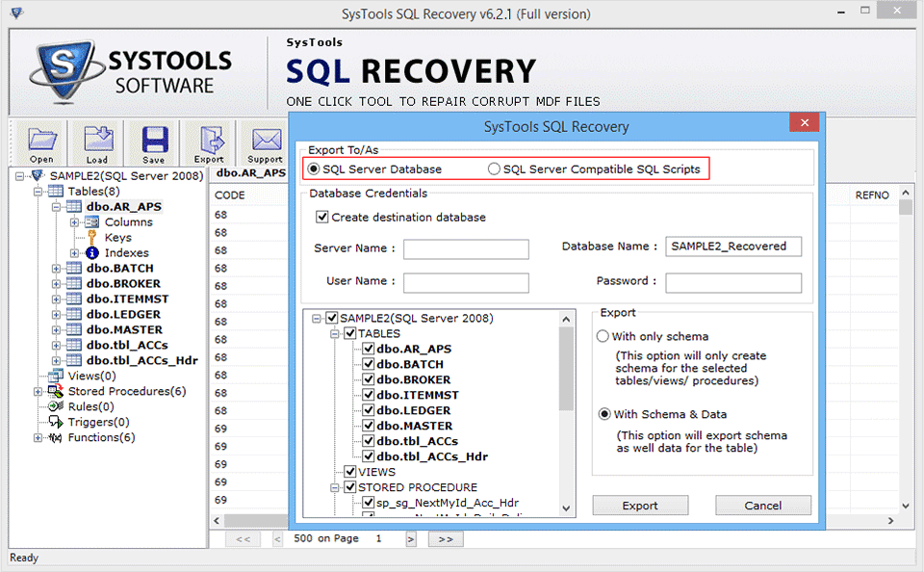This screenshot has height=572, width=924.
Task: Click the Support envelope icon
Action: coord(265,143)
